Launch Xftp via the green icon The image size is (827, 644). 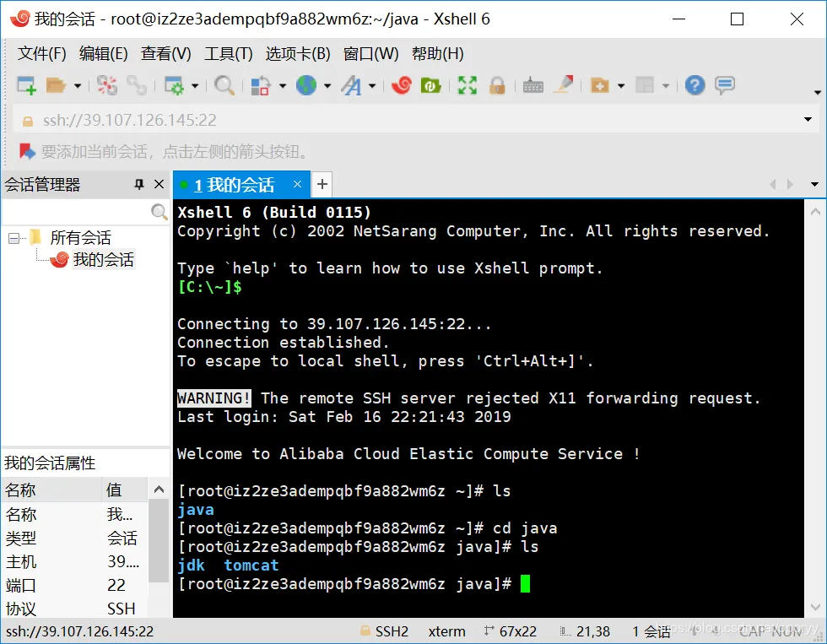tap(431, 85)
